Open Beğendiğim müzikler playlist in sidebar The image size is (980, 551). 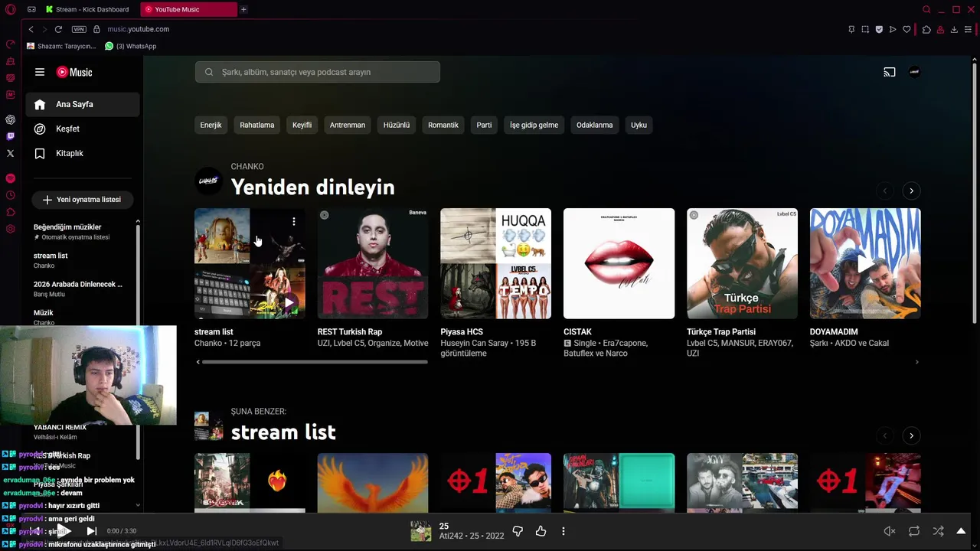[67, 227]
